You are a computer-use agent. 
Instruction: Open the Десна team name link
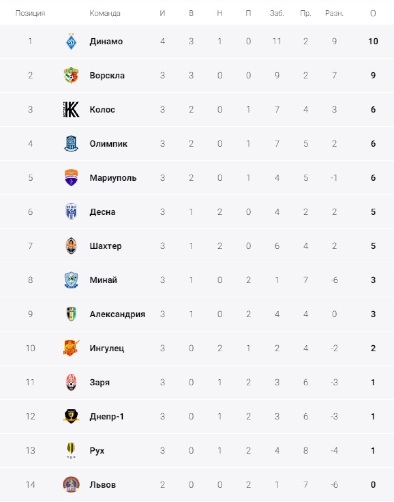(102, 212)
